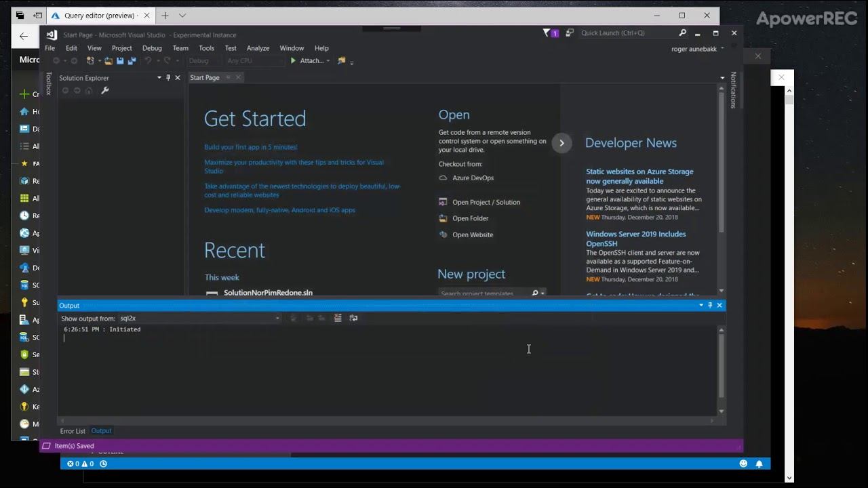Open the Solution Explorer Properties wrench icon
The height and width of the screenshot is (488, 868).
tap(105, 90)
